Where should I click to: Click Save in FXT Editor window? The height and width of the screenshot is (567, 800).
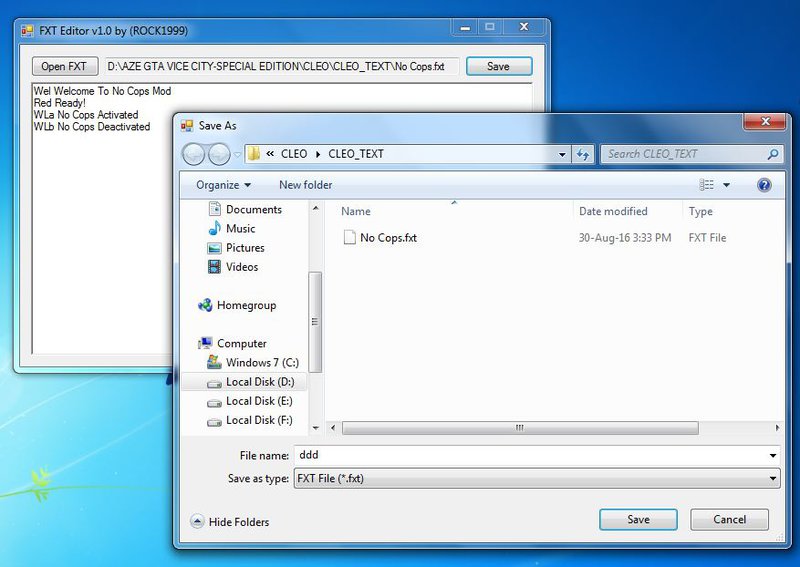498,66
